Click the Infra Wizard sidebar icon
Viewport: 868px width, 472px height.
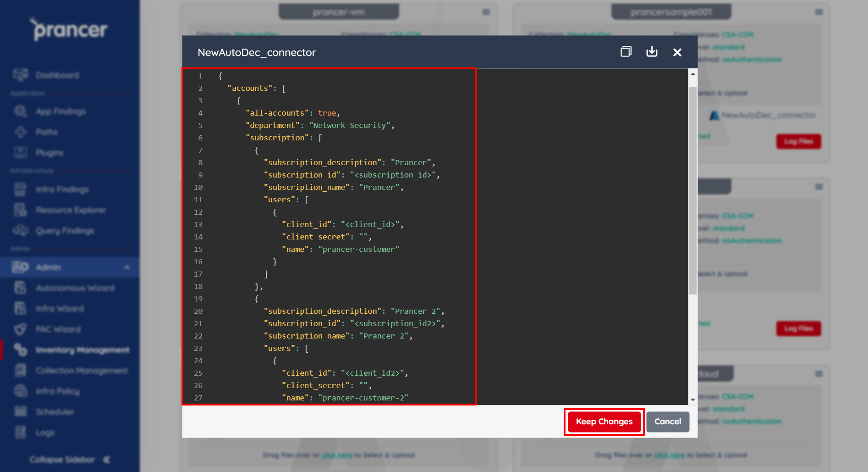(20, 308)
